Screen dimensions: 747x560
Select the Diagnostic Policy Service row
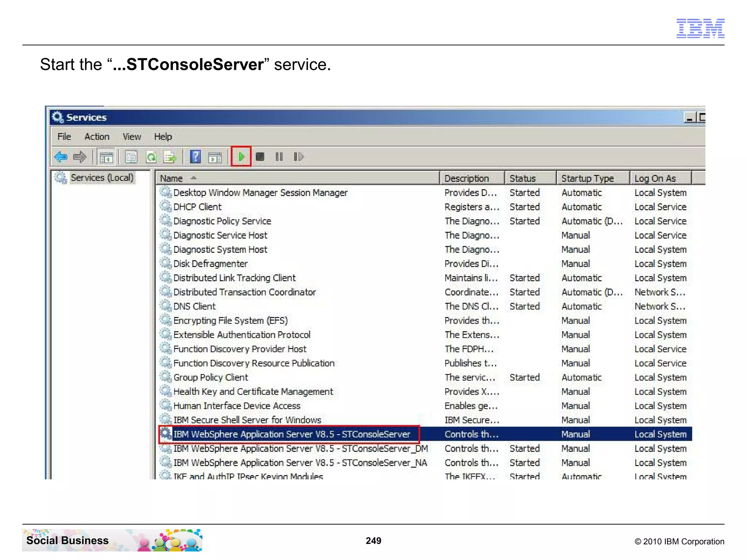pyautogui.click(x=425, y=221)
